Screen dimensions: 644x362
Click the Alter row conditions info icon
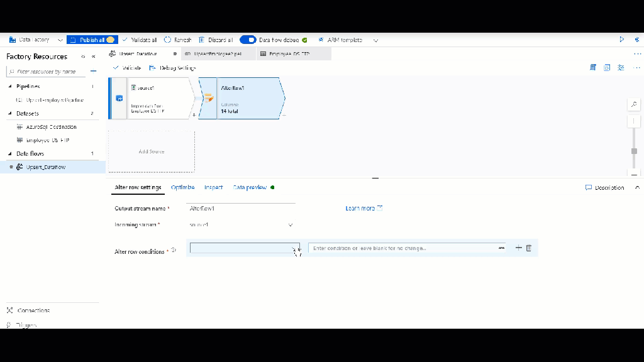pyautogui.click(x=174, y=250)
